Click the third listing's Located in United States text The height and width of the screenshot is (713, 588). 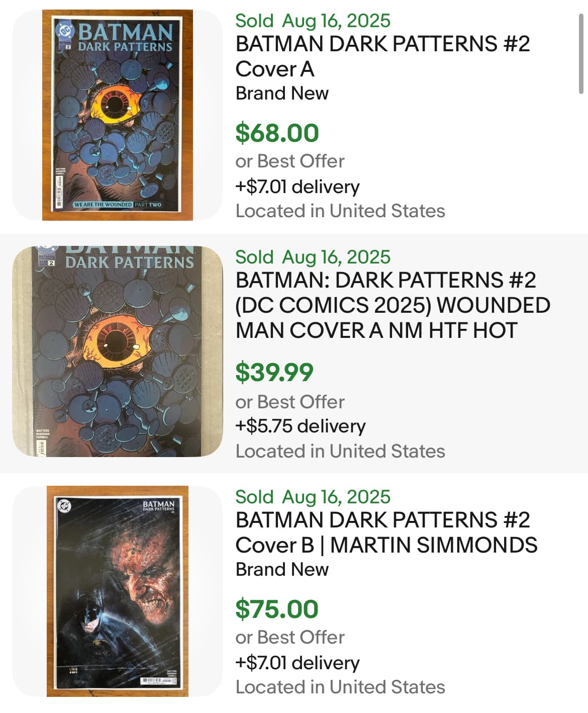340,687
